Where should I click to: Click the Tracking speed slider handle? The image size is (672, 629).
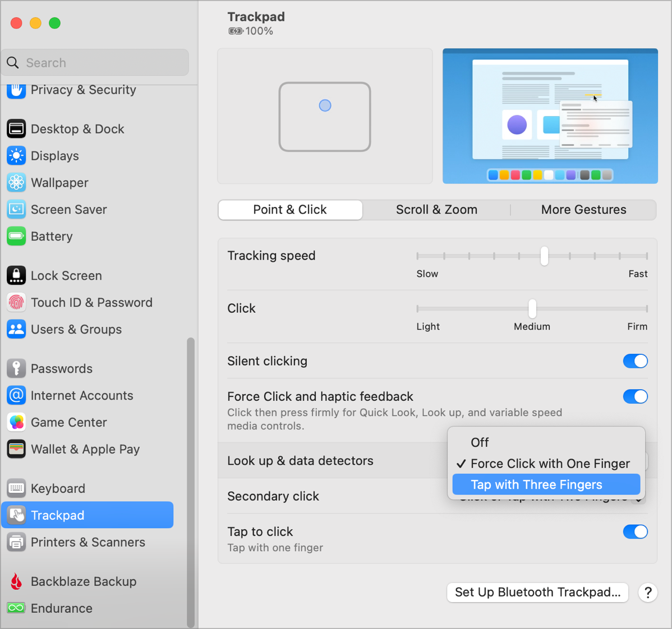tap(544, 256)
